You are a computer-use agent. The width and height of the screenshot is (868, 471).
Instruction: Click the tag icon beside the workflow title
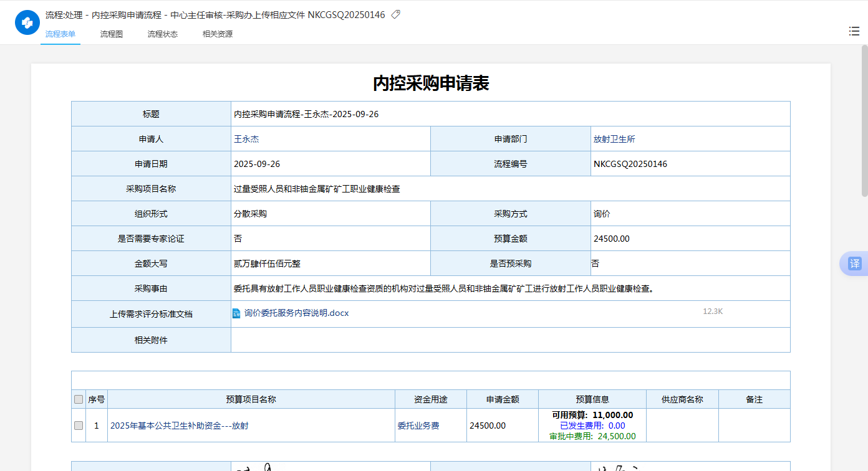tap(395, 14)
